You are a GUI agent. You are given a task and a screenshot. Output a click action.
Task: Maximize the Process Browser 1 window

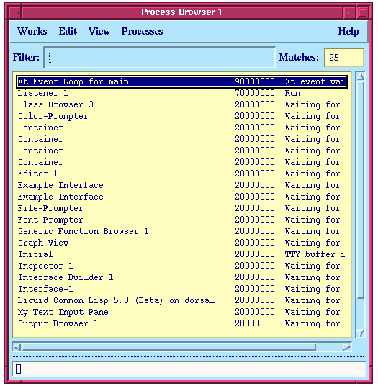tap(362, 13)
